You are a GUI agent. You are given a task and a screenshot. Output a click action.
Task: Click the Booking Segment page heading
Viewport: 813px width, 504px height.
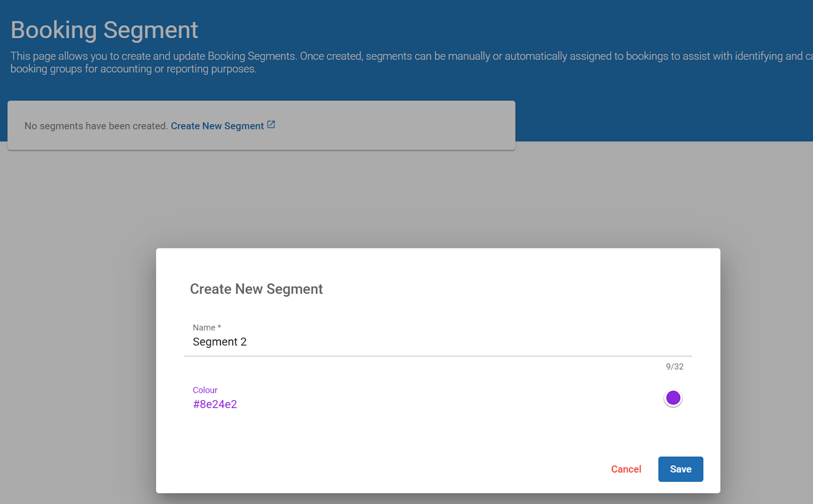104,30
